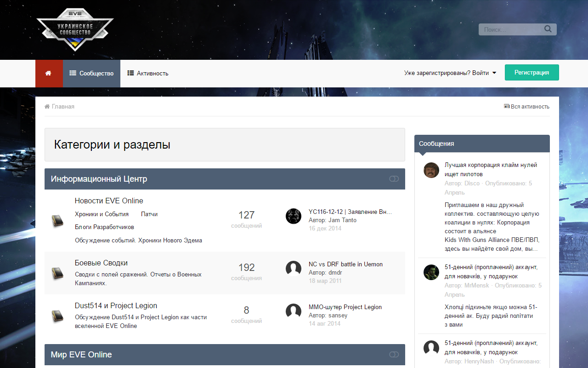Open Jam Tanto author profile
This screenshot has width=588, height=368.
[x=342, y=220]
